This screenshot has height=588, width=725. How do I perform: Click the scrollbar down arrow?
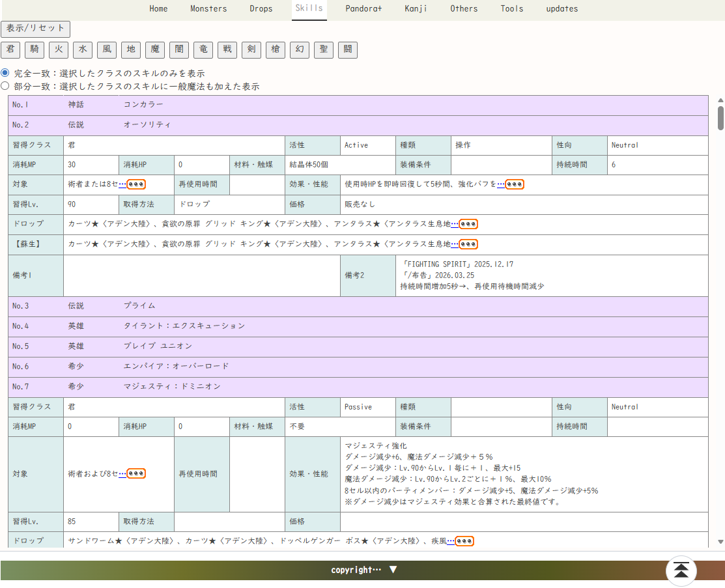(720, 542)
